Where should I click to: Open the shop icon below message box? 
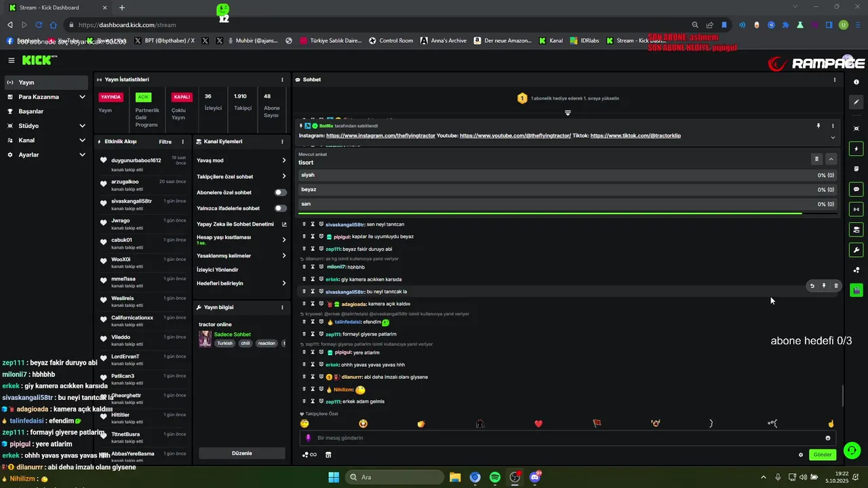pyautogui.click(x=328, y=455)
